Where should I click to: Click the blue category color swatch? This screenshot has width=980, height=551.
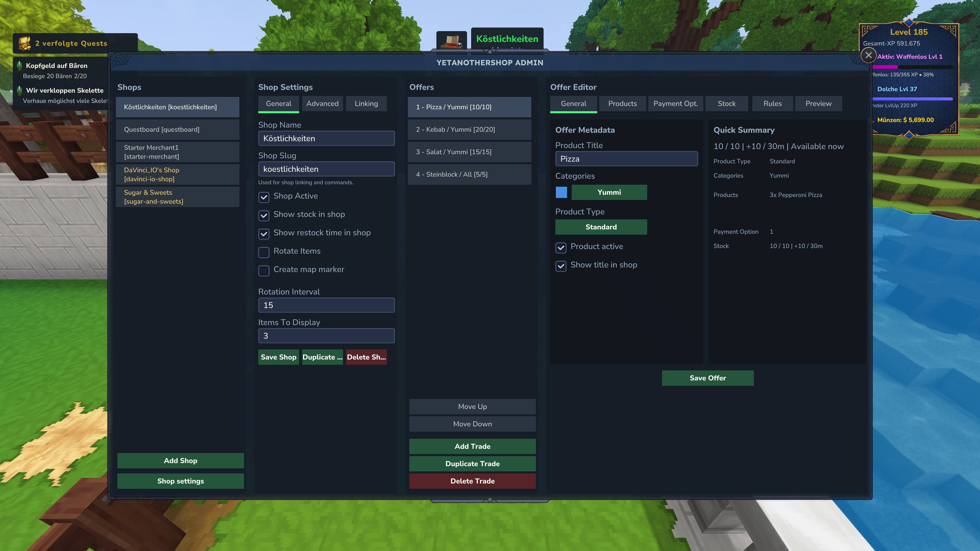[561, 192]
